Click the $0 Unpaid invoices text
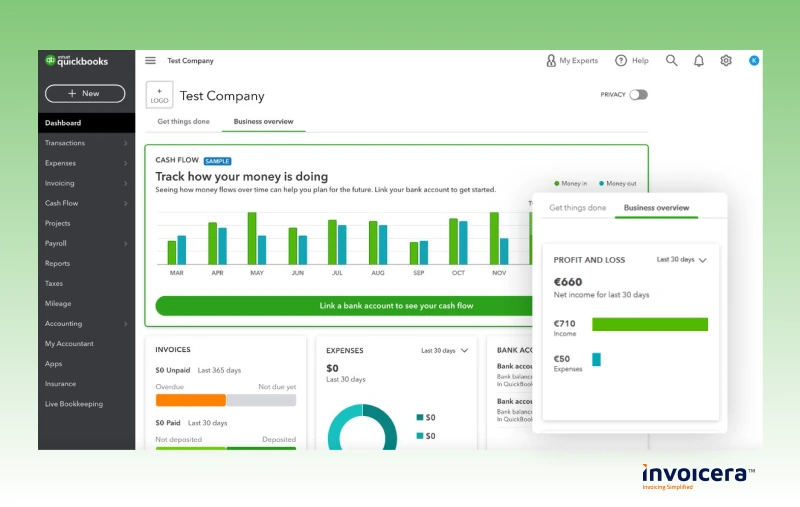Screen dimensions: 800x507 coord(172,370)
